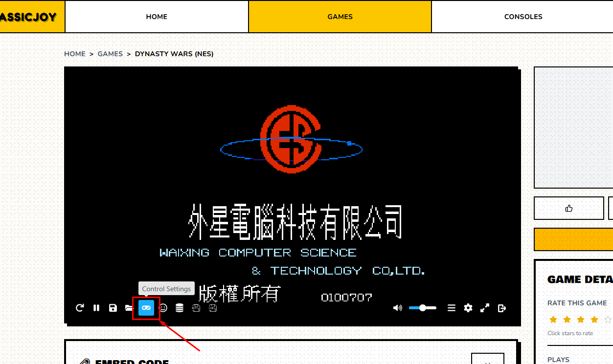Open the CONSOLES navigation tab

coord(523,17)
